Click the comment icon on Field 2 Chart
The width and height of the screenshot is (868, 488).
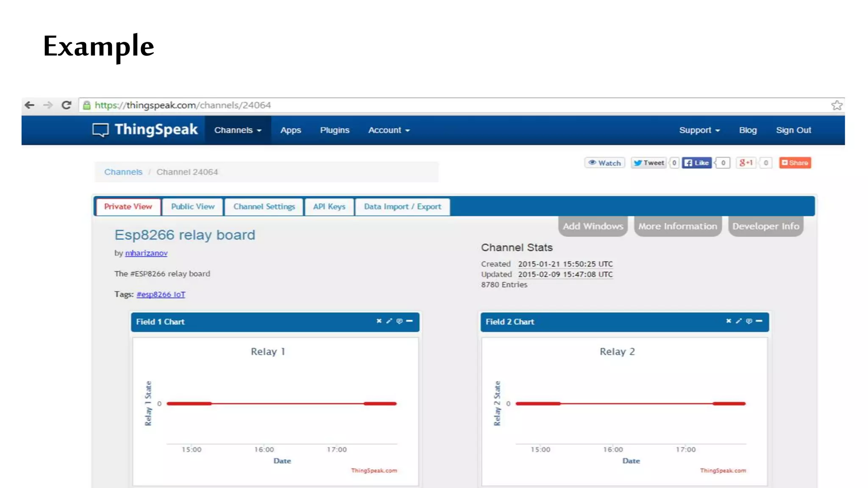749,321
